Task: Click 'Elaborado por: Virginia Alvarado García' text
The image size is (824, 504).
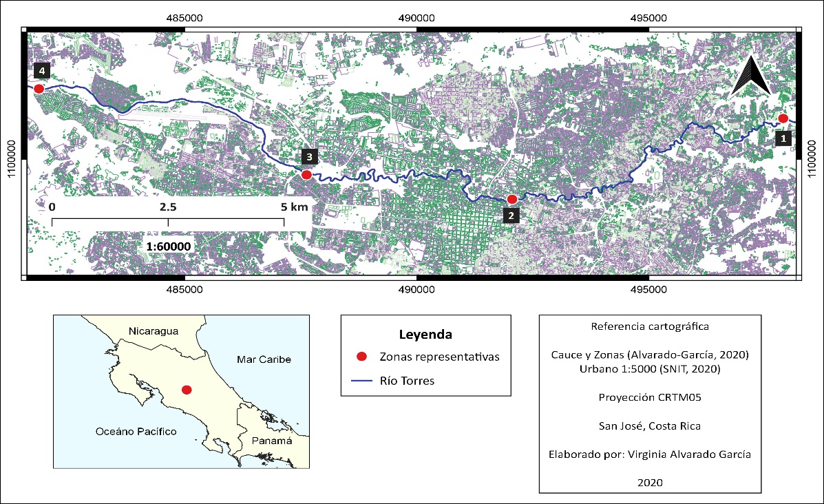Action: 650,454
